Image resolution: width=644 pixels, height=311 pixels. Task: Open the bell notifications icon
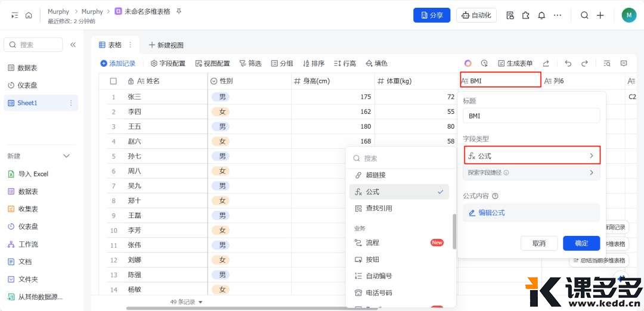tap(541, 15)
